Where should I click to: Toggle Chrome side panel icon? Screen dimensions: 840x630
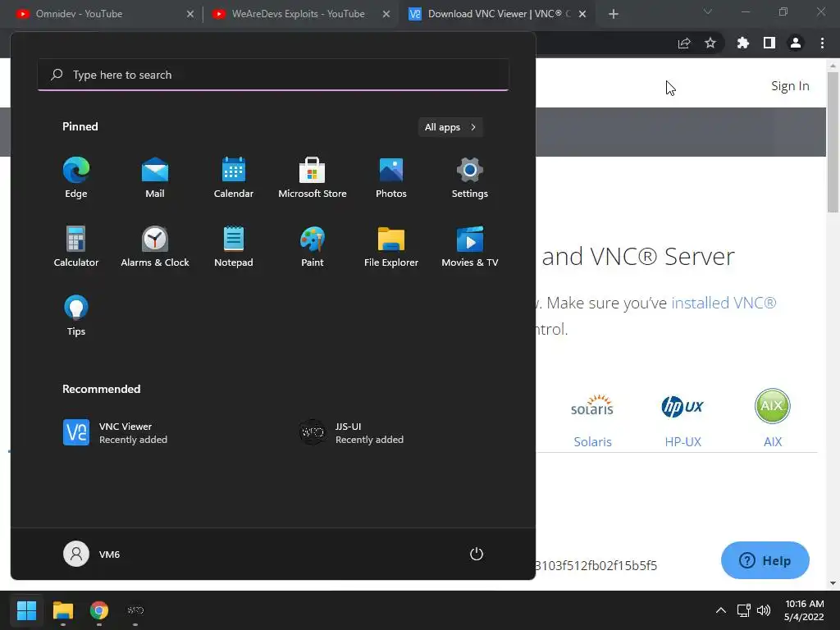[769, 43]
